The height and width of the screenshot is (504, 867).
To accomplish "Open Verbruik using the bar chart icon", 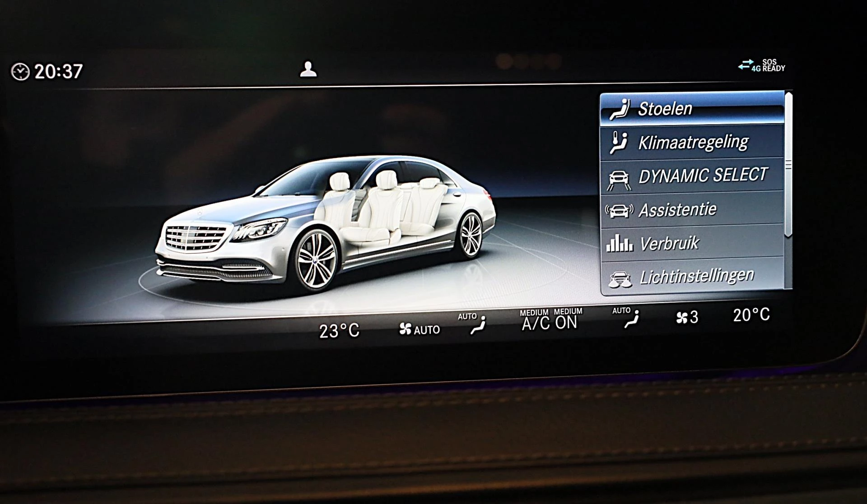I will point(619,242).
